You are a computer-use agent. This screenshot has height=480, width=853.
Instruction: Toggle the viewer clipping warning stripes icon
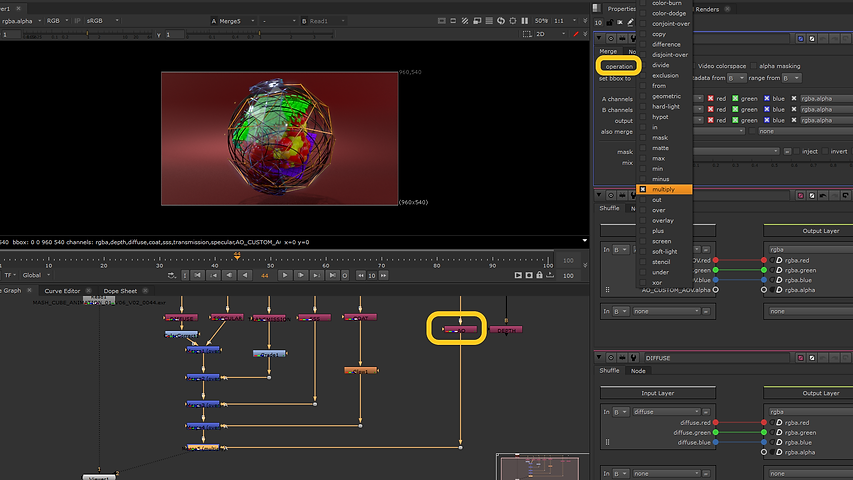[465, 21]
